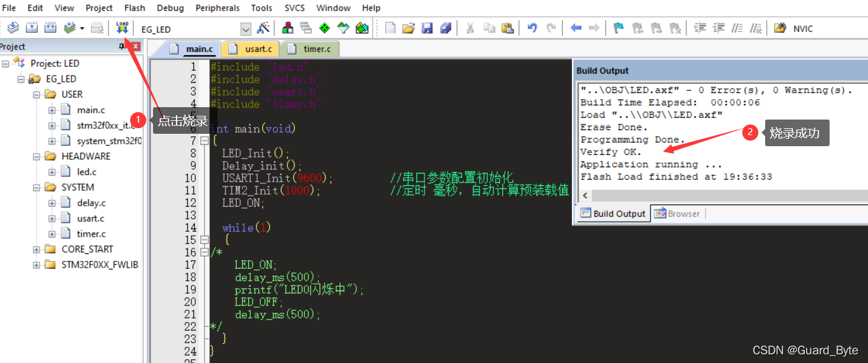Open the Flash menu

pyautogui.click(x=134, y=8)
